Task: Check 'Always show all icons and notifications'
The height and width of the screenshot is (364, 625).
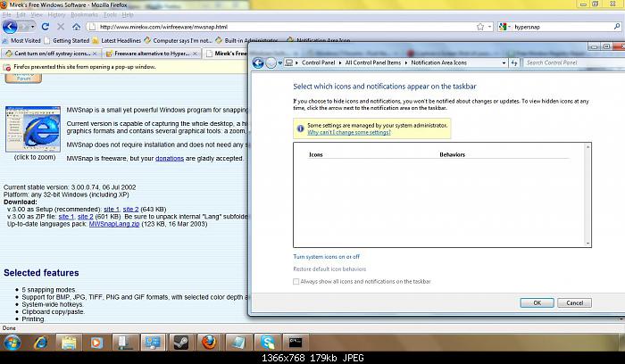Action: [296, 282]
